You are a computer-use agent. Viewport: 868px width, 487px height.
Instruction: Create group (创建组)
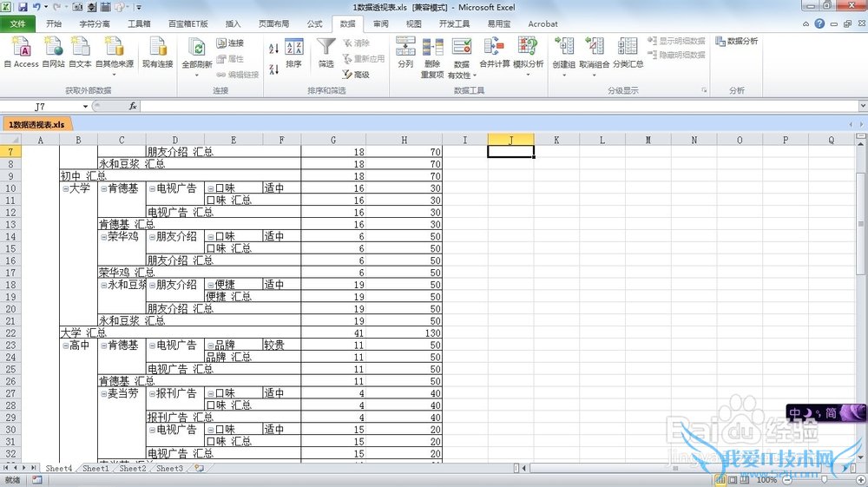pyautogui.click(x=563, y=53)
